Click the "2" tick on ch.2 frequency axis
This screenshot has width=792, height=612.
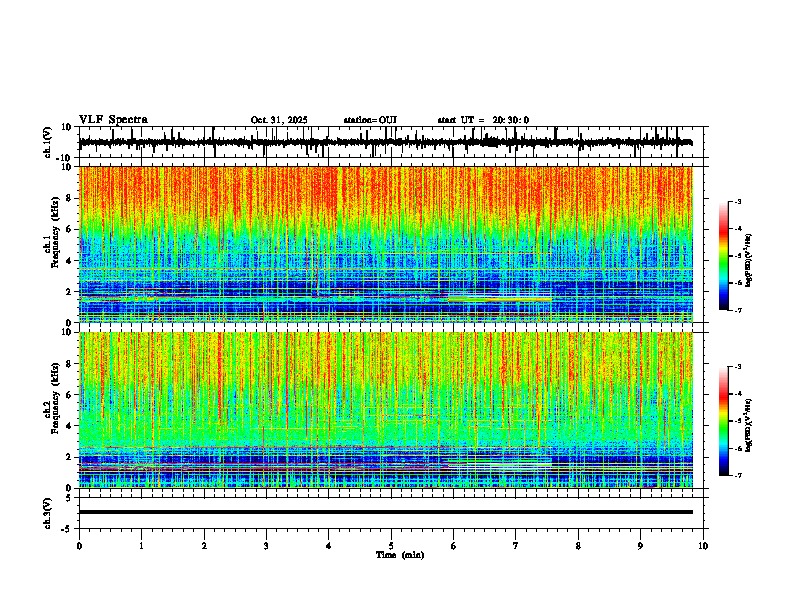(x=70, y=457)
